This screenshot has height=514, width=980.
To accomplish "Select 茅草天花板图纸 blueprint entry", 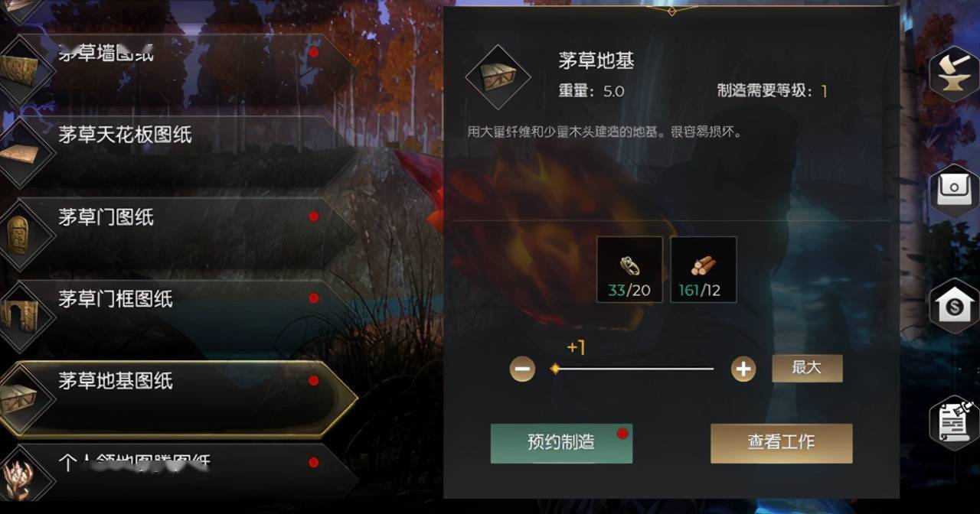I will pyautogui.click(x=176, y=152).
